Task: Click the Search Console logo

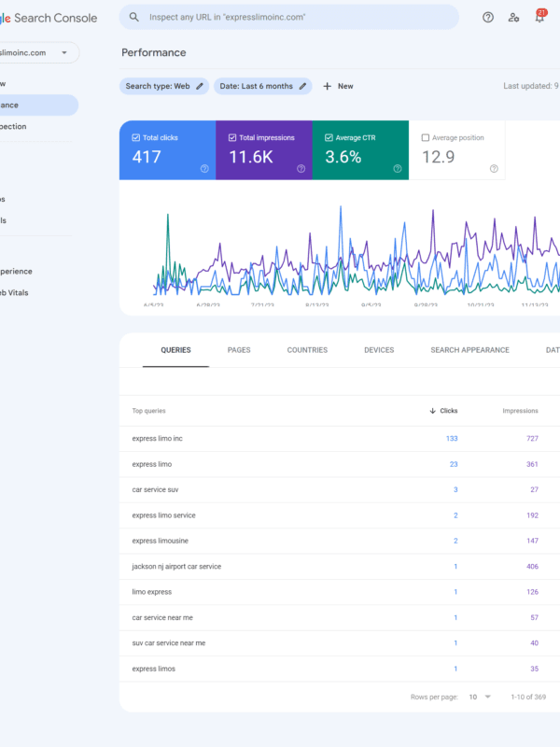Action: pos(49,18)
